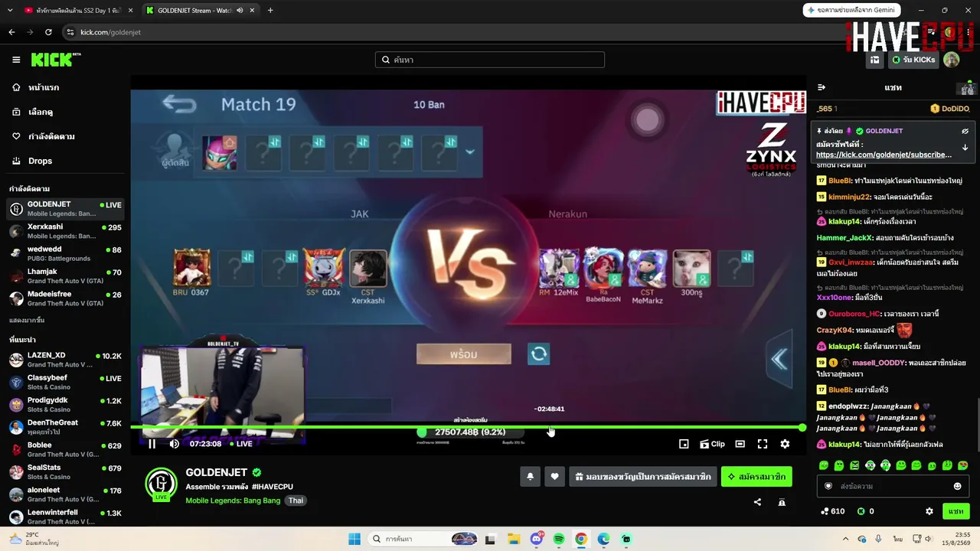
Task: Send the chat message with the green button
Action: coord(955,511)
